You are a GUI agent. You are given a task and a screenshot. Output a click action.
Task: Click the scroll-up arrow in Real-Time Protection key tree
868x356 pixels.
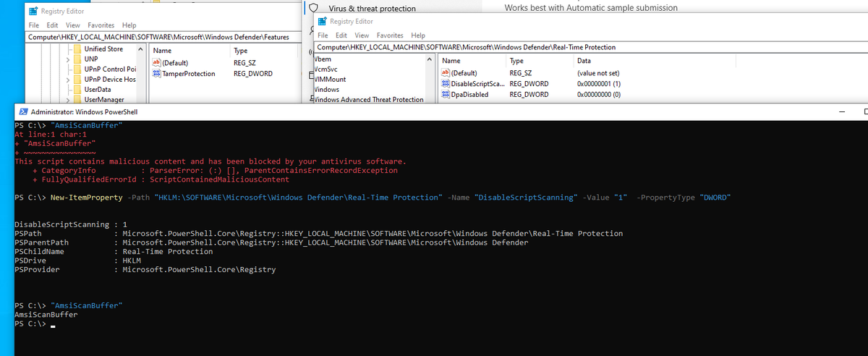pyautogui.click(x=430, y=59)
